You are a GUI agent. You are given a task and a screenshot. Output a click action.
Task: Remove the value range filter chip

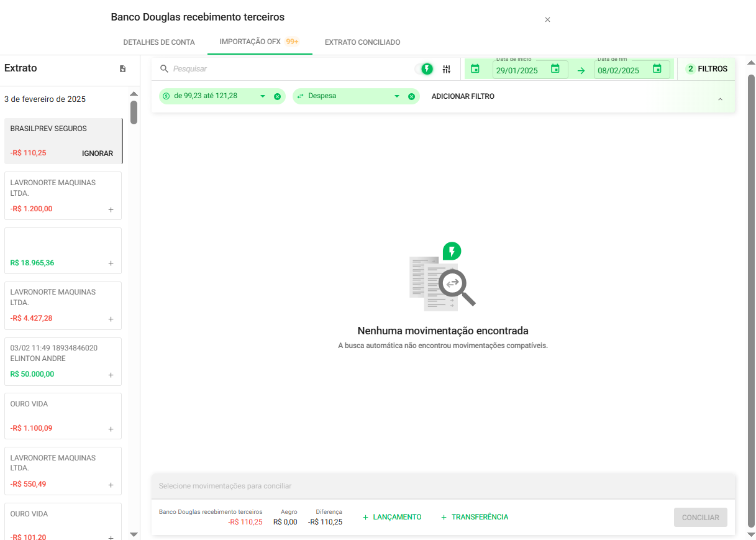277,96
